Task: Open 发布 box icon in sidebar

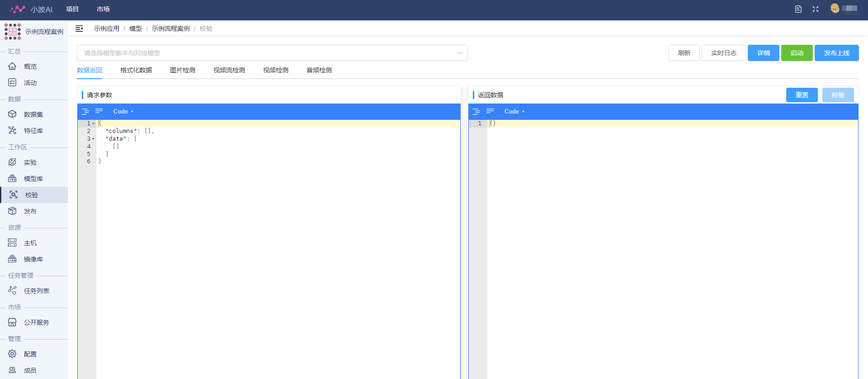Action: 12,211
